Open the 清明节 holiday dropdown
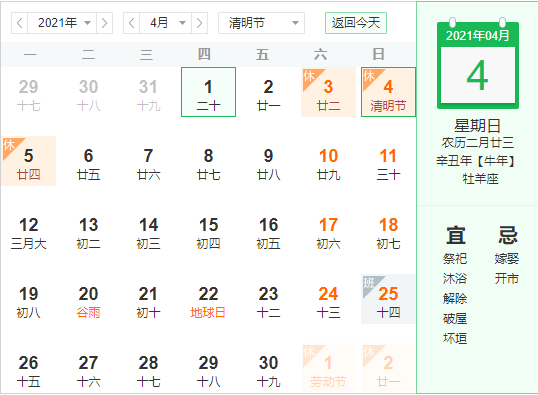 coord(261,23)
